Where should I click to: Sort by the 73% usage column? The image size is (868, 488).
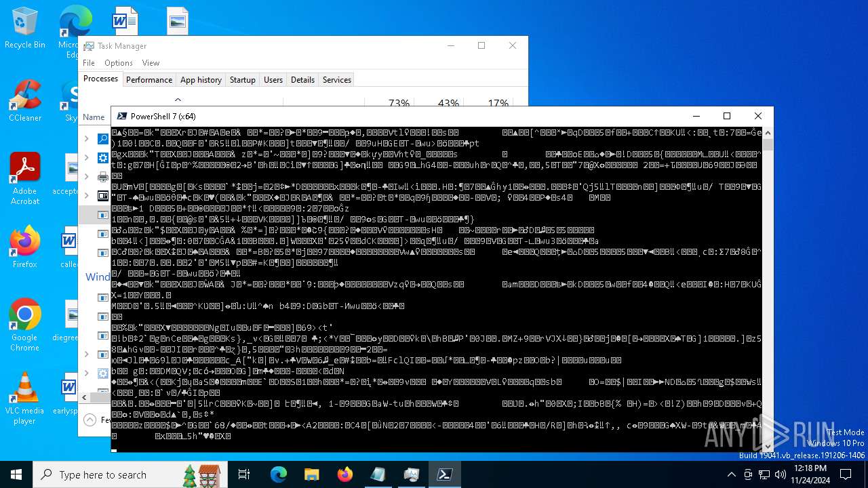399,103
